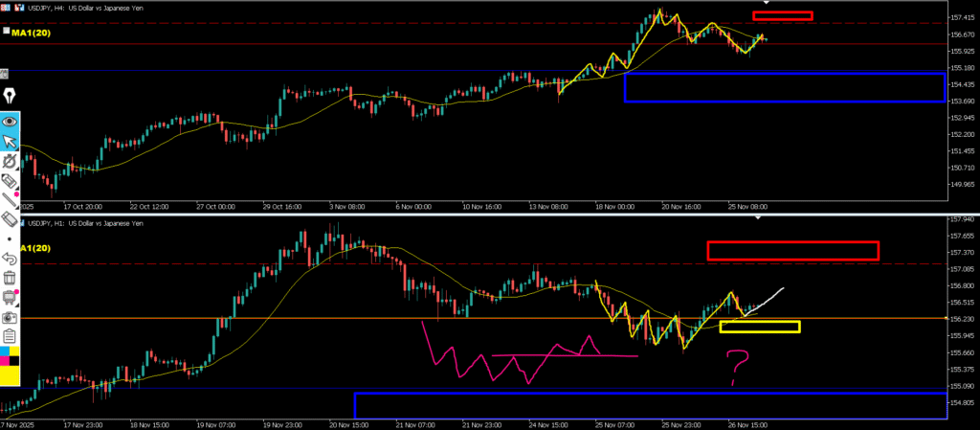Click the clipboard icon in the drawing toolbar
This screenshot has width=980, height=430.
click(x=10, y=336)
